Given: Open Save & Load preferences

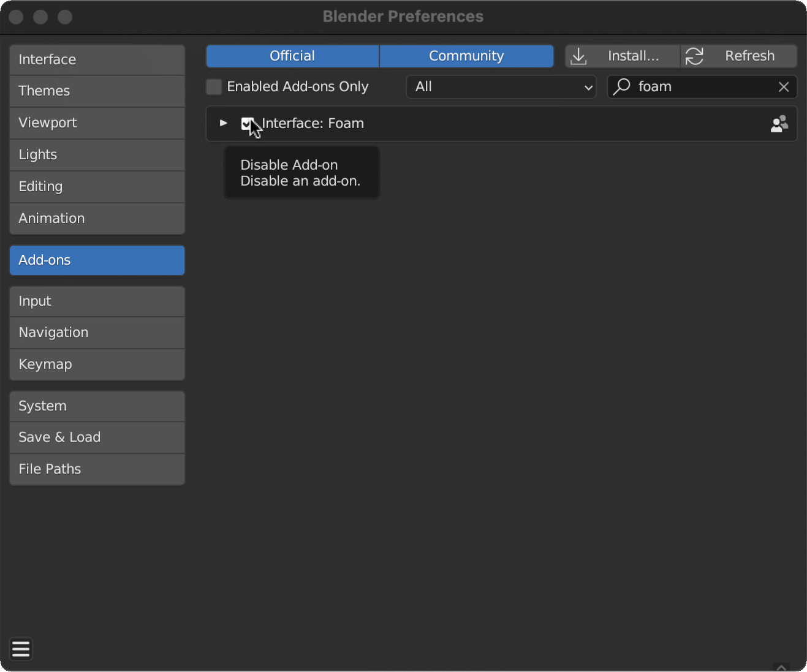Looking at the screenshot, I should pyautogui.click(x=97, y=437).
